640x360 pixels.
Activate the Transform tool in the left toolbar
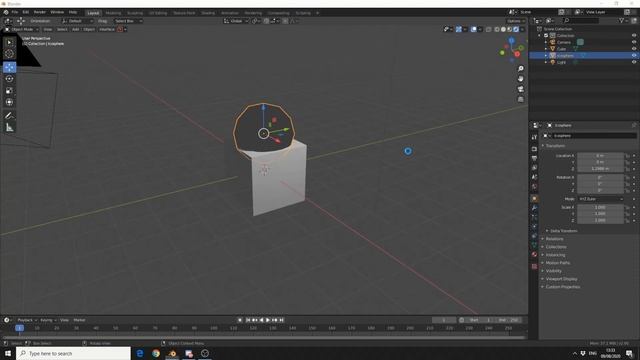[9, 102]
